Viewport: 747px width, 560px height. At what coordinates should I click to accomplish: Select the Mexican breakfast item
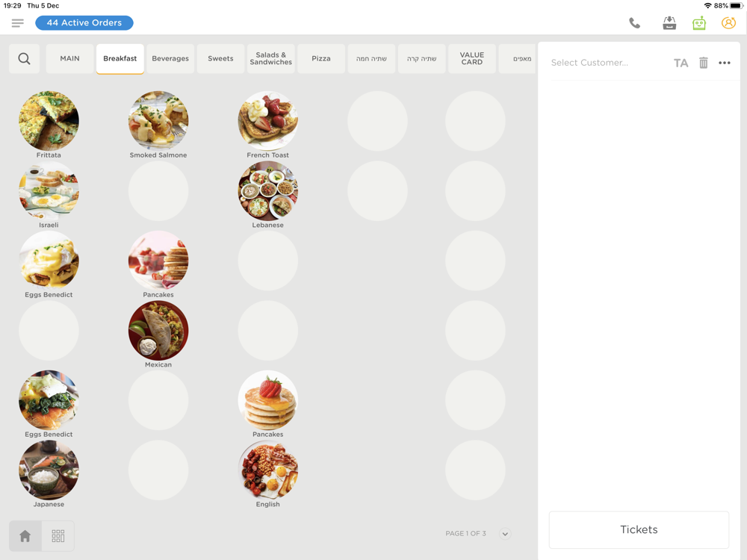tap(158, 335)
